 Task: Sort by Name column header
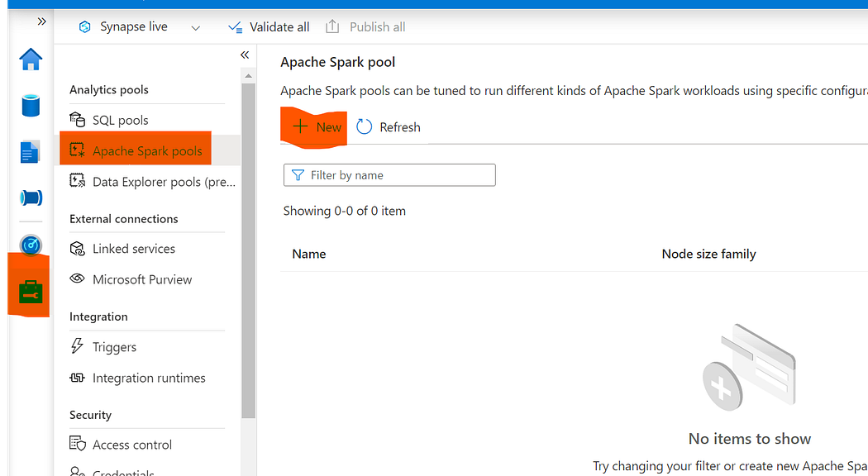tap(309, 254)
